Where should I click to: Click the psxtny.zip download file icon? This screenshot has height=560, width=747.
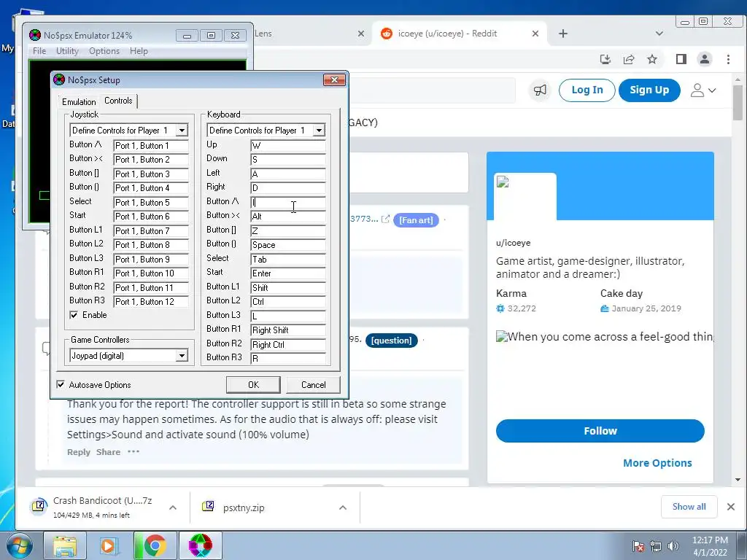(208, 506)
